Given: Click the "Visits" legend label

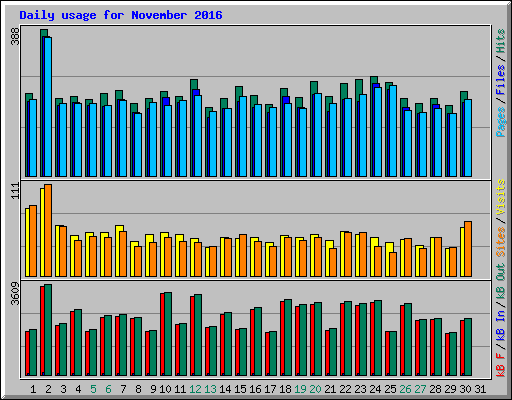Looking at the screenshot, I should 500,198.
